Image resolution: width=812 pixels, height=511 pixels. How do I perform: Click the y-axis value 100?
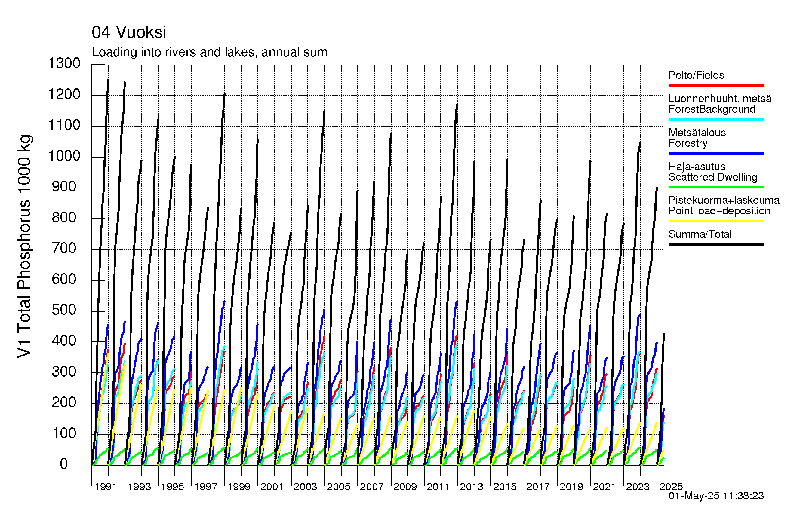pos(64,433)
